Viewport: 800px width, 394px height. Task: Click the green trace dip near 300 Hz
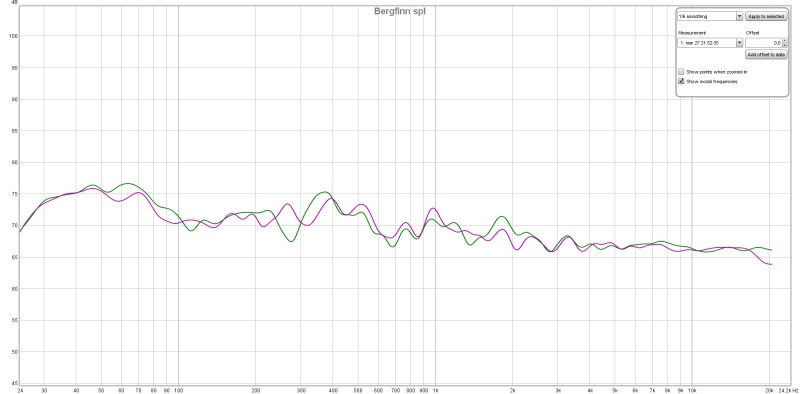coord(291,241)
